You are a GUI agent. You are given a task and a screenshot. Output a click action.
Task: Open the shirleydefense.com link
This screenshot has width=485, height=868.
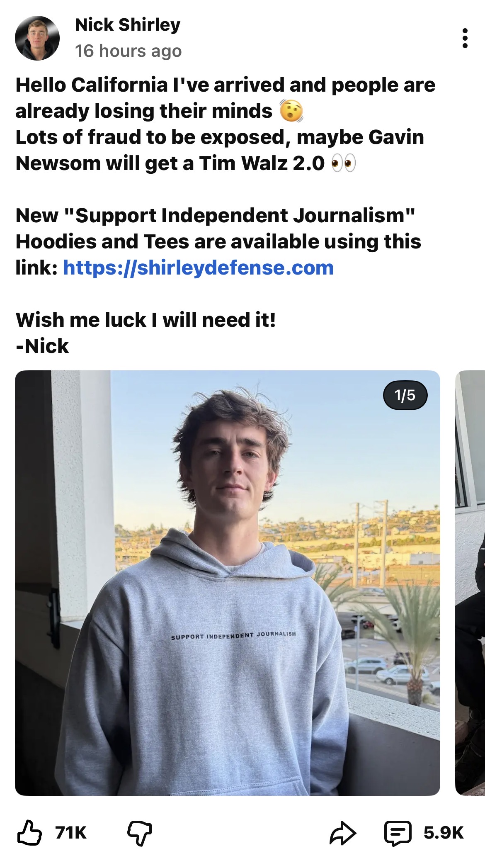click(x=198, y=267)
